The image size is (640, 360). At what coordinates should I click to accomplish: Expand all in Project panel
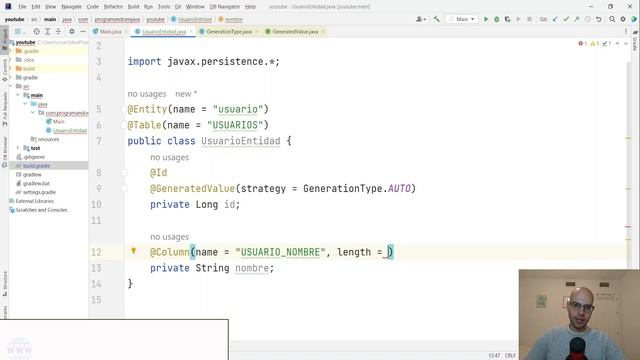coord(47,31)
